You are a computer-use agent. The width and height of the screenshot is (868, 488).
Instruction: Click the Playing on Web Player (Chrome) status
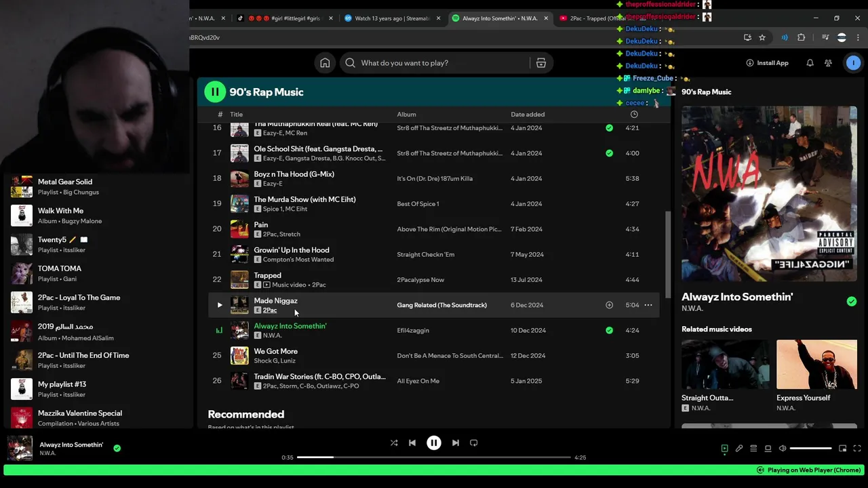pos(808,470)
